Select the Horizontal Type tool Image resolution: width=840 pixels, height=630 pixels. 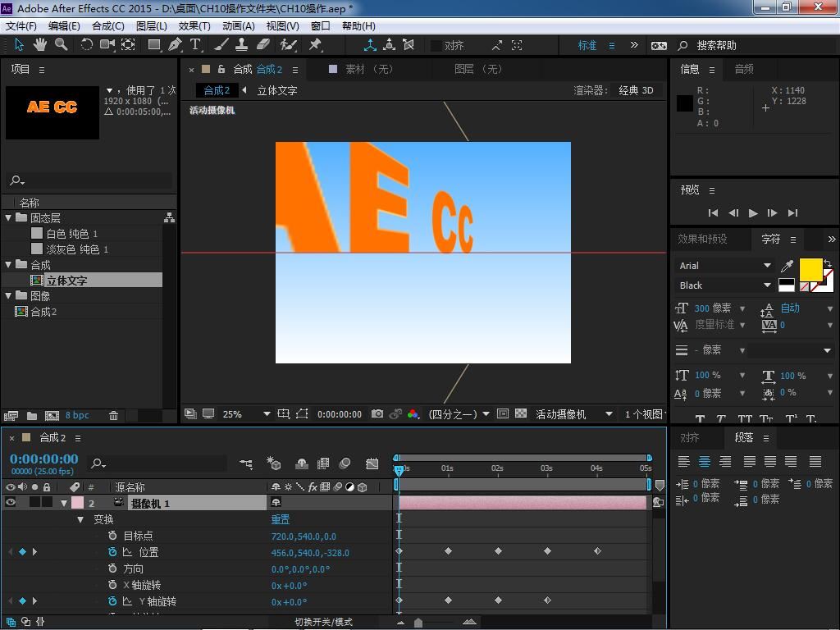[195, 45]
